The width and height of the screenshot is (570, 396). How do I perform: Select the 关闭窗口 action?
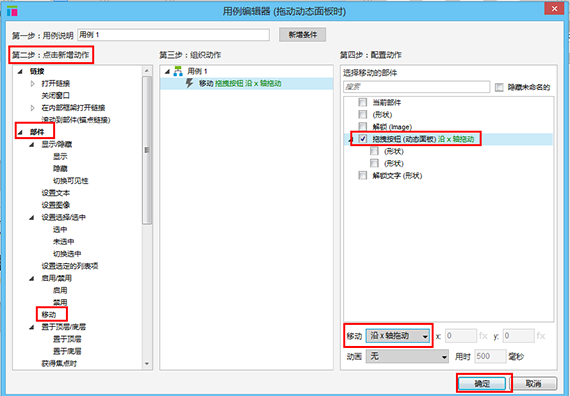(56, 96)
